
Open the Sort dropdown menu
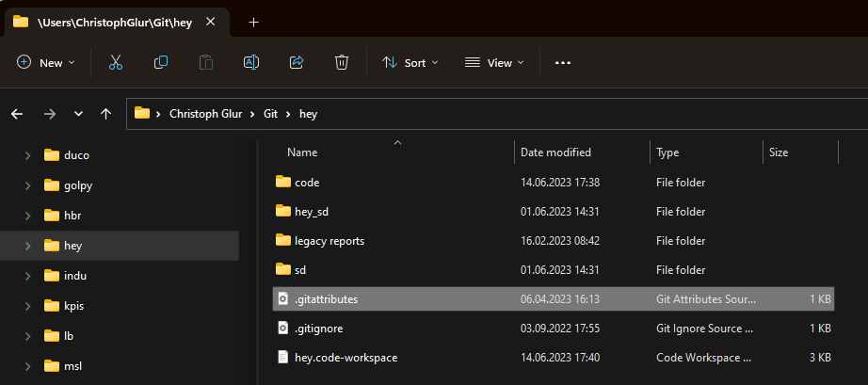[x=410, y=62]
